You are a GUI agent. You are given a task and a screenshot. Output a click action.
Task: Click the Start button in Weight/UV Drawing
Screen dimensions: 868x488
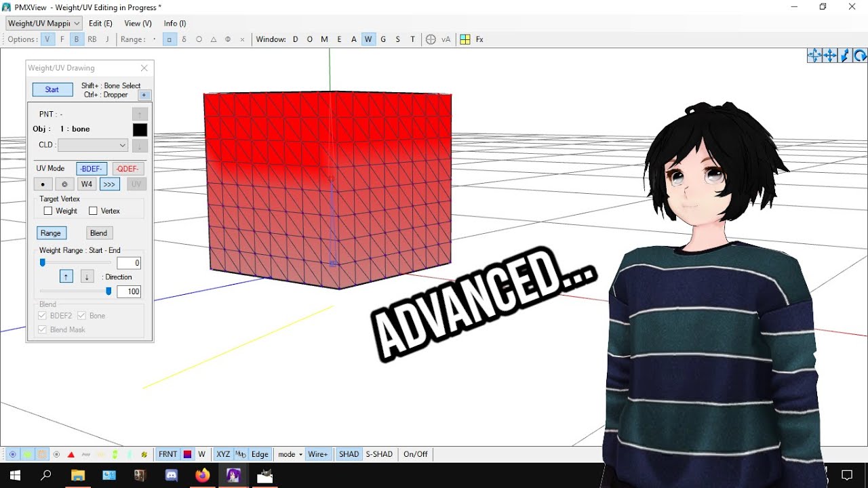[52, 89]
